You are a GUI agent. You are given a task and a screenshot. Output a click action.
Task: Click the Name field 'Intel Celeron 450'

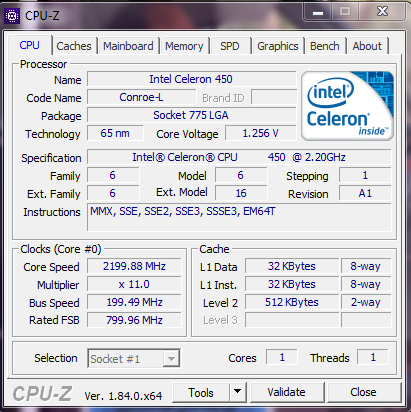coord(191,79)
